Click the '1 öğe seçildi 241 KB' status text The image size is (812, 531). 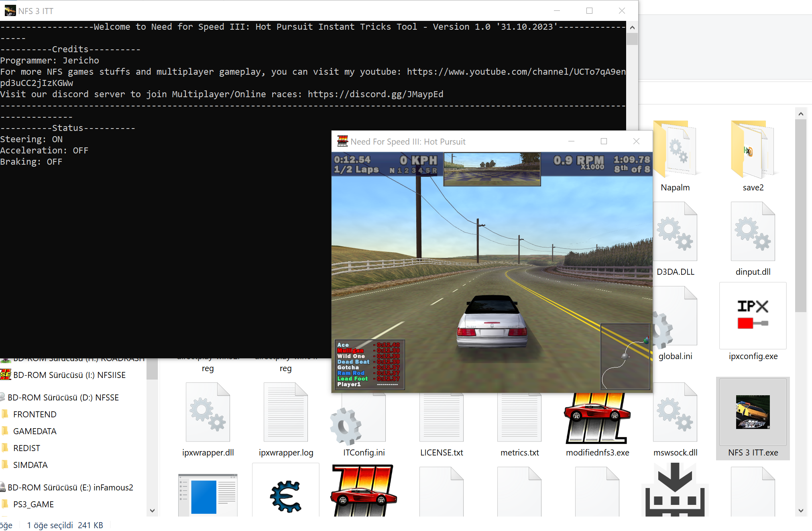click(x=65, y=525)
